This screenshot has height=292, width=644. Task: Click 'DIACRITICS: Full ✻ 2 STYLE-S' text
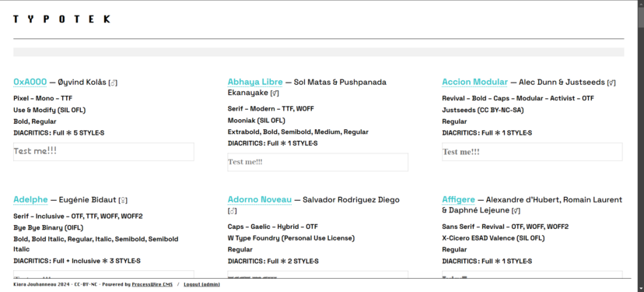273,261
